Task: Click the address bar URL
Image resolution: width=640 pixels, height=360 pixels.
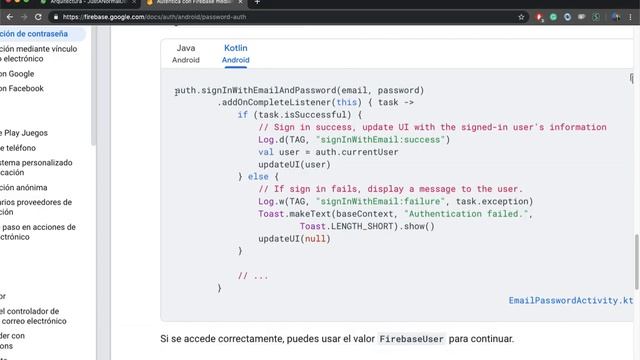Action: tap(154, 17)
